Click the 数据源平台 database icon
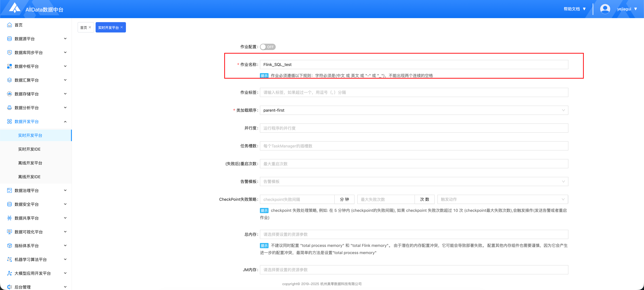The width and height of the screenshot is (644, 290). click(9, 39)
